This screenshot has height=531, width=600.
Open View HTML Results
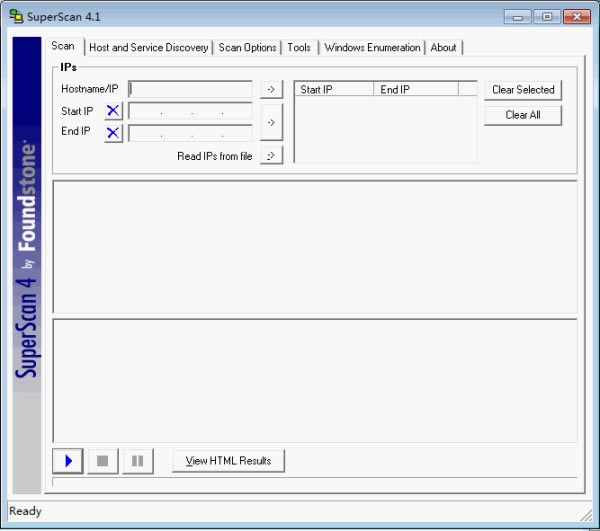pos(228,461)
